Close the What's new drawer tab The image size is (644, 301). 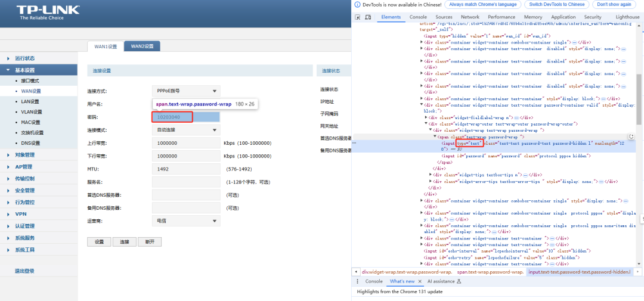pyautogui.click(x=420, y=281)
